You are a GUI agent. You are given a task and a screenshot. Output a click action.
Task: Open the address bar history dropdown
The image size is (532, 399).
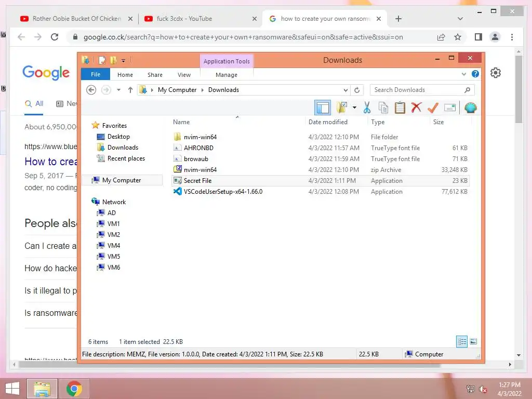point(345,90)
